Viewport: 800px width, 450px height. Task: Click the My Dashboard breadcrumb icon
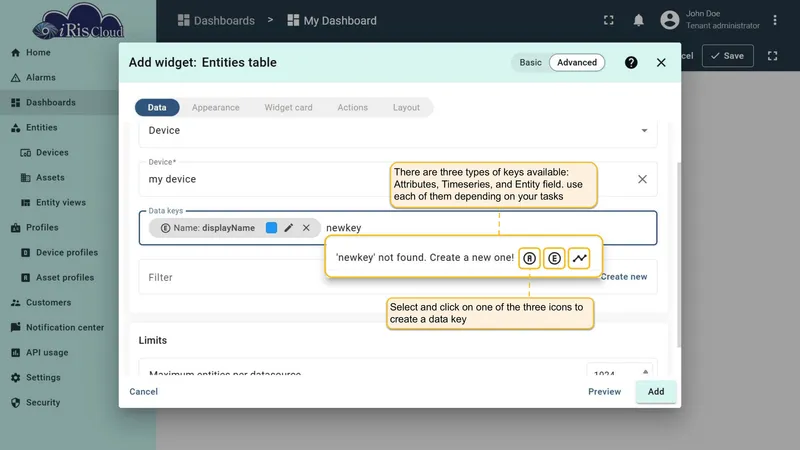(x=293, y=20)
